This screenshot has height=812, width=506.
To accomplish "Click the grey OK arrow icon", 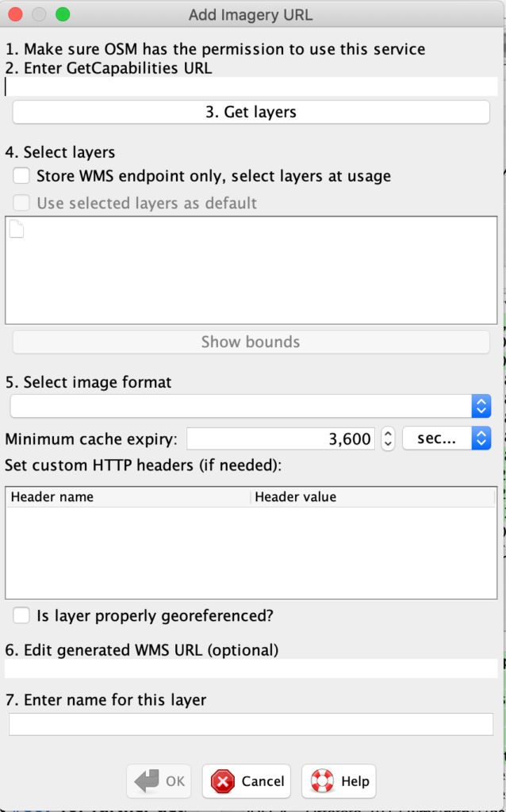I will 147,781.
